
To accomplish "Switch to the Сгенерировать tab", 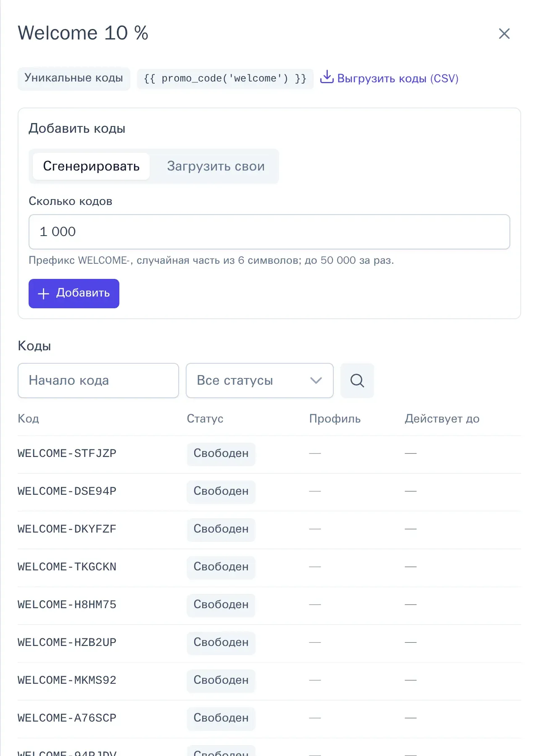I will (91, 166).
